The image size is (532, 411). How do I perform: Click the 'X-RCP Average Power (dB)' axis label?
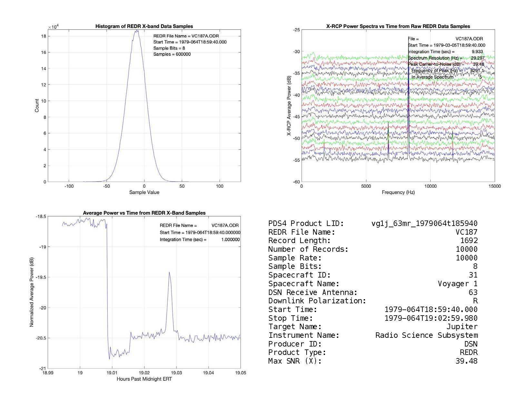[x=289, y=106]
